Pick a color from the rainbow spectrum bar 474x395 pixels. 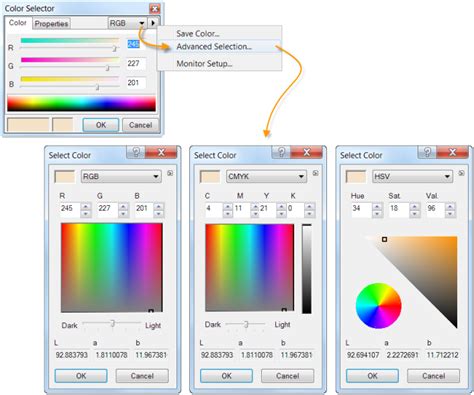[x=81, y=103]
